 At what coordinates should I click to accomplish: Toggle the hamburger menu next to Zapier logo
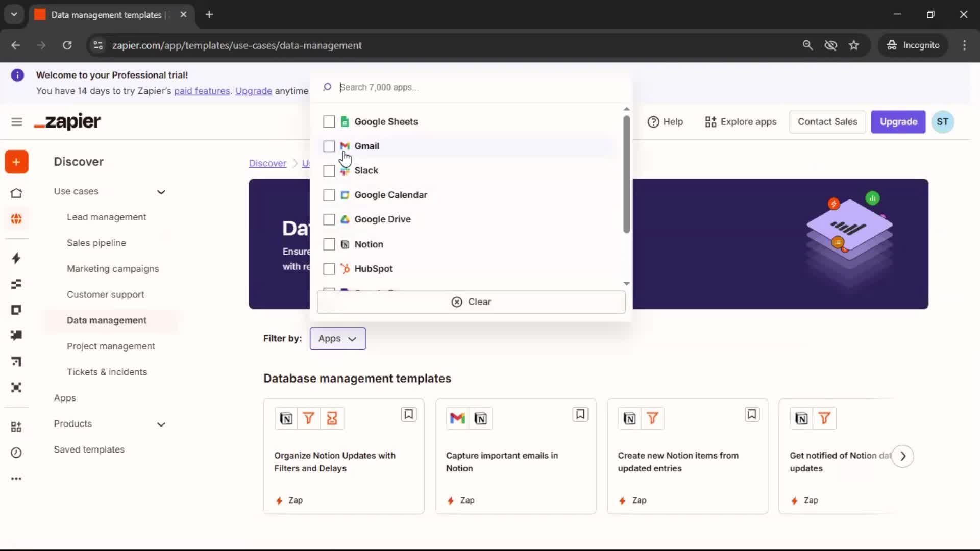pos(17,122)
